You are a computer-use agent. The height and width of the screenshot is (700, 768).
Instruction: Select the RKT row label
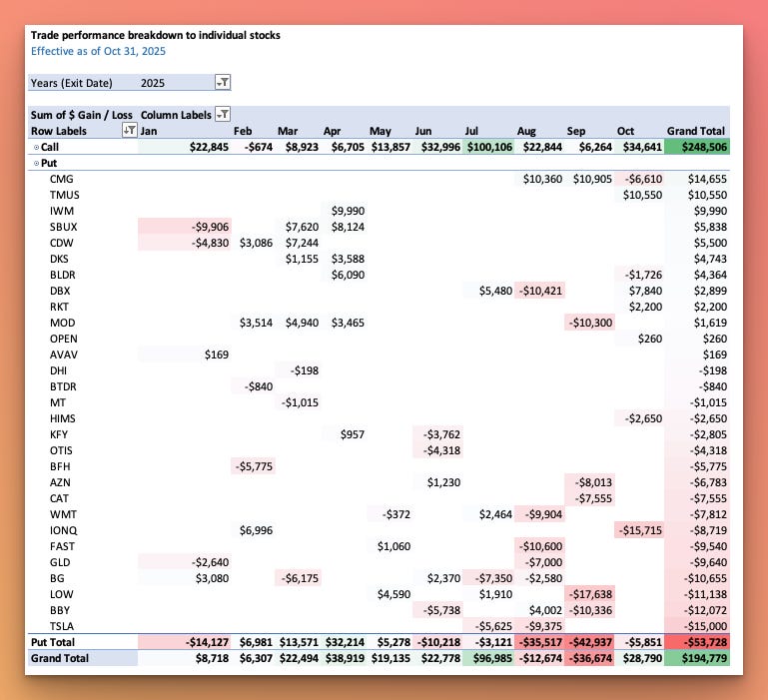(x=59, y=308)
